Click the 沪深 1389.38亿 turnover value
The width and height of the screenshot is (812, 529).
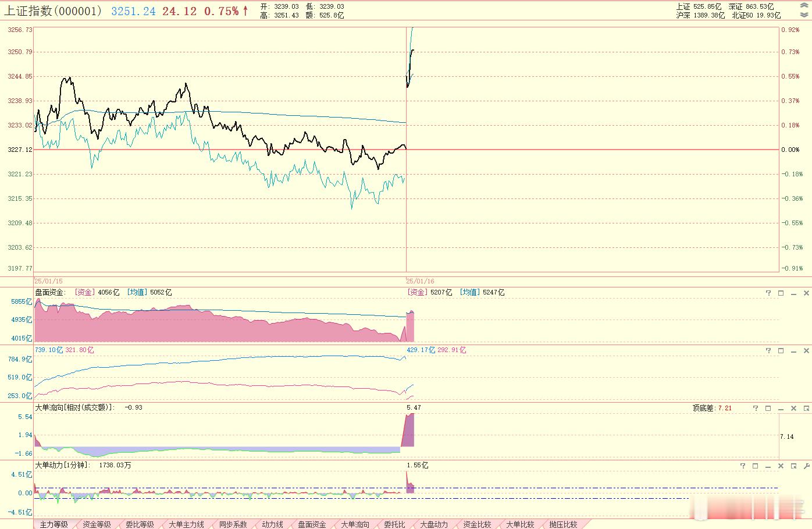click(700, 16)
